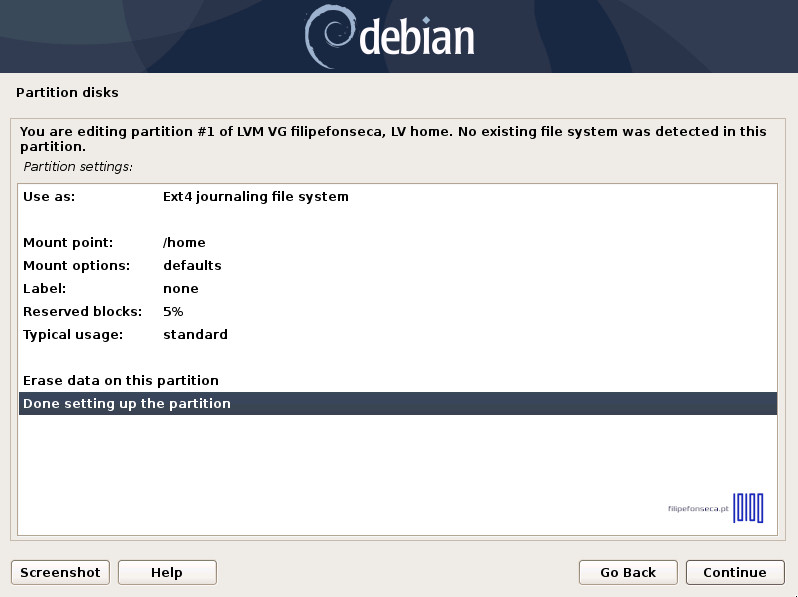798x597 pixels.
Task: Click the Debian swirl logo
Action: pos(328,34)
